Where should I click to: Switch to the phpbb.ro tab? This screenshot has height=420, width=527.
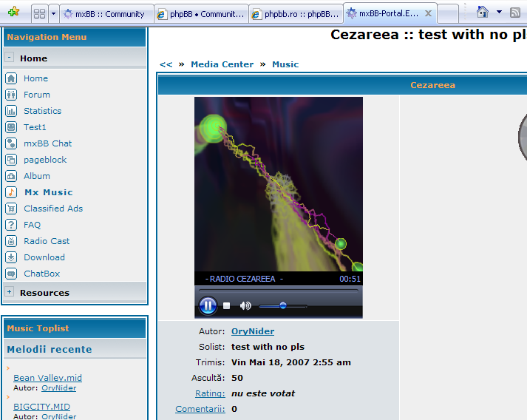coord(296,13)
